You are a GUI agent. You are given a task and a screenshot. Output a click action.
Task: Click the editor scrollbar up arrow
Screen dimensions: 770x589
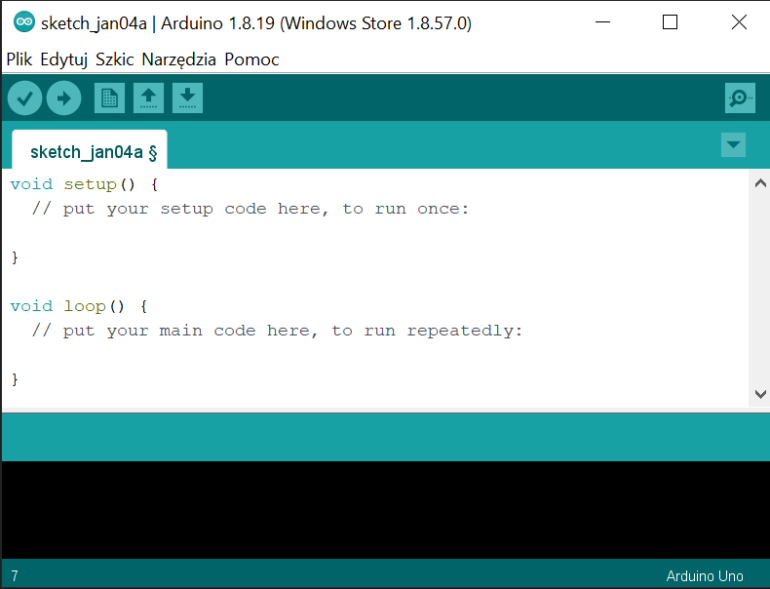tap(760, 184)
